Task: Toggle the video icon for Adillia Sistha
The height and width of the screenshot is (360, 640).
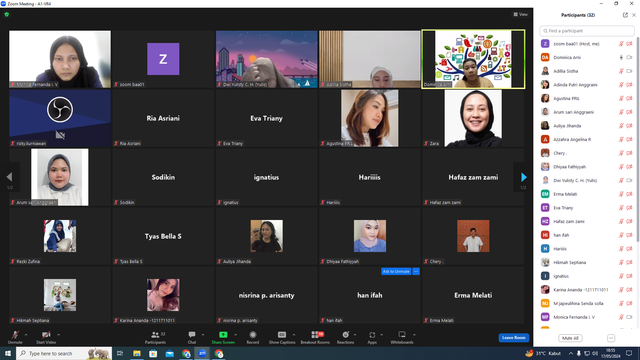Action: pyautogui.click(x=629, y=71)
